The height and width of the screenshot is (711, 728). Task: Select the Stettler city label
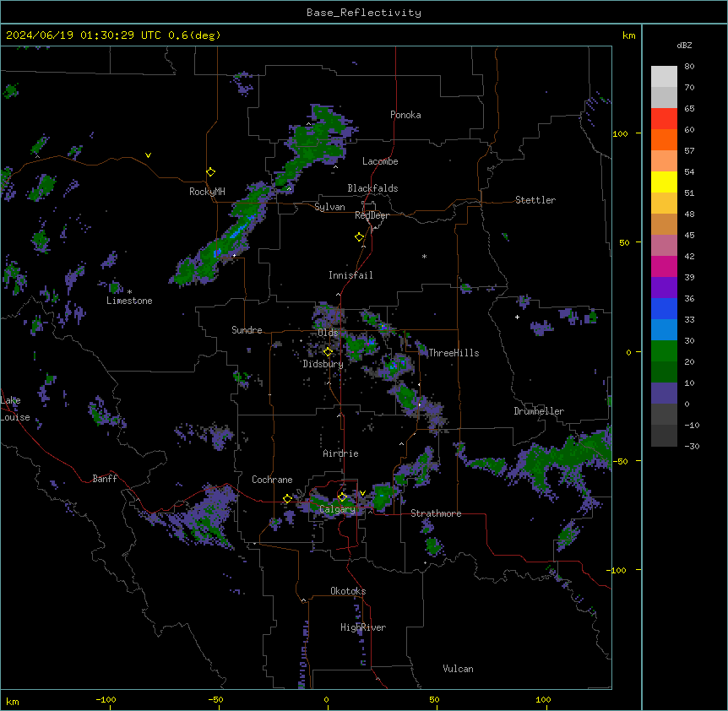coord(535,200)
